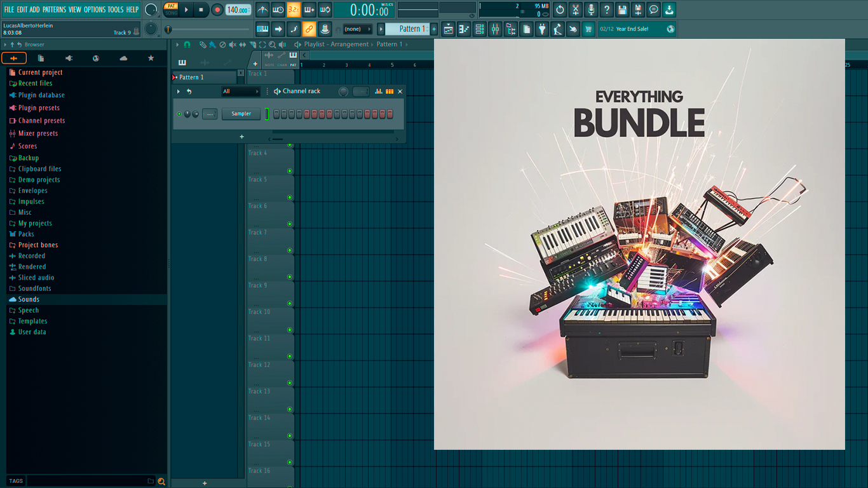
Task: Click the download content library icon
Action: point(669,10)
